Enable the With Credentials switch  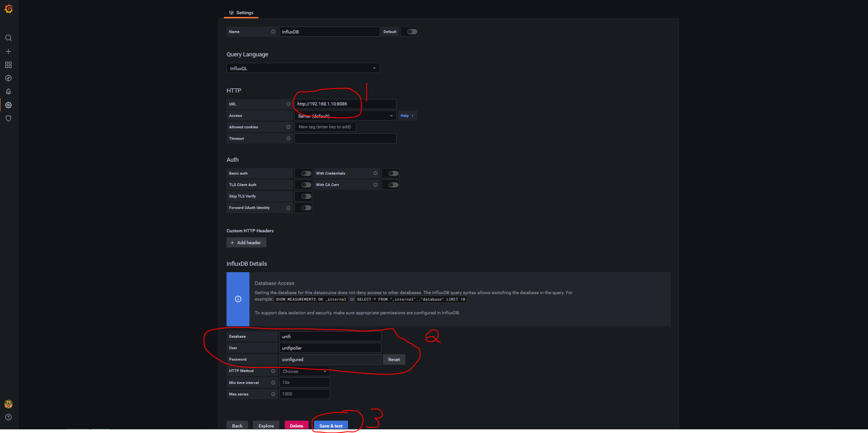393,173
